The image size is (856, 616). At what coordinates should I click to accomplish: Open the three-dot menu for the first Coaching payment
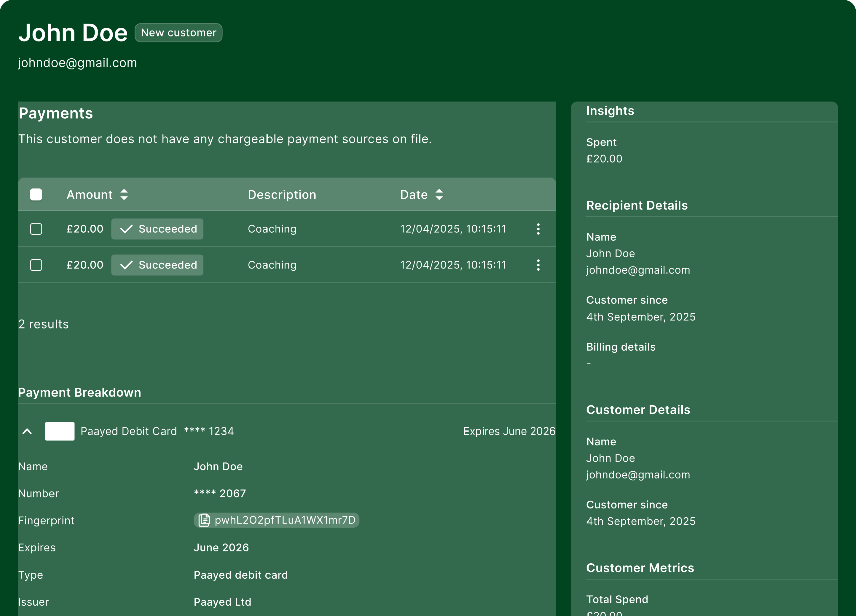click(538, 229)
